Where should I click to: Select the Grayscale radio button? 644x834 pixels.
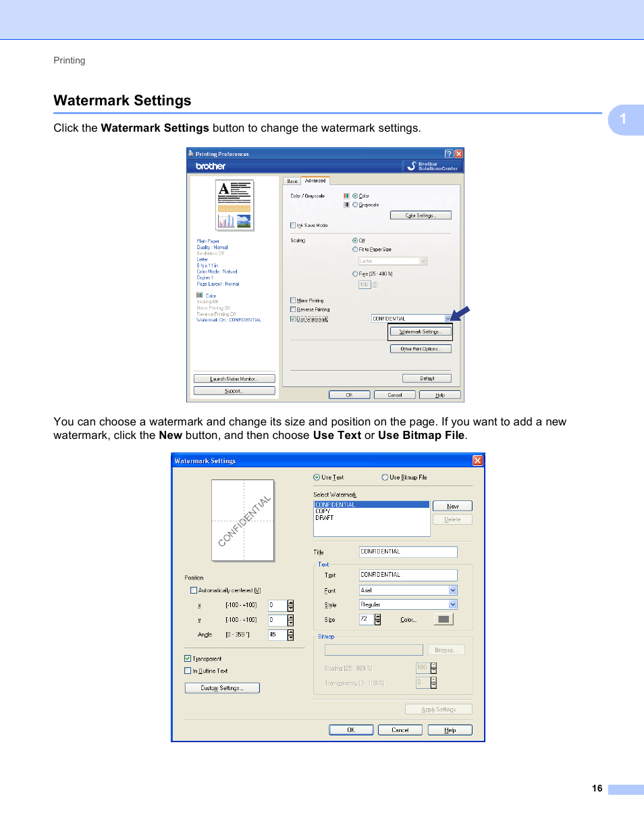355,205
